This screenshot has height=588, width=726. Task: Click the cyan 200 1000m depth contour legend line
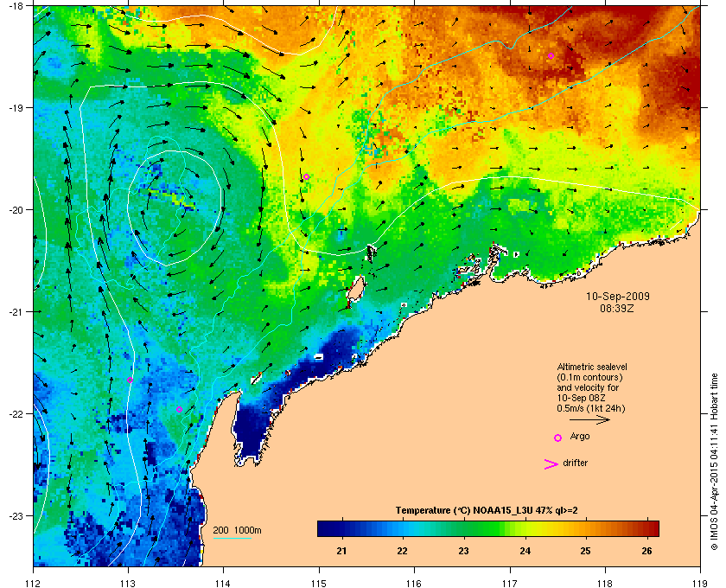tap(232, 539)
